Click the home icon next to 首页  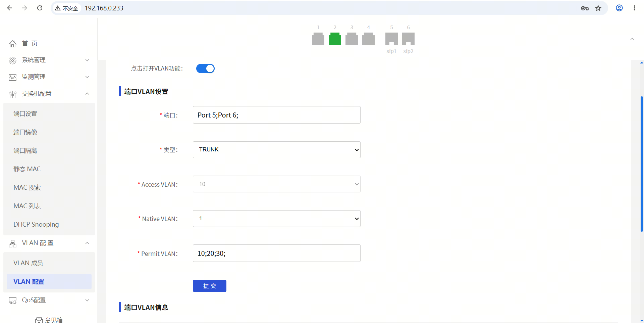tap(12, 44)
